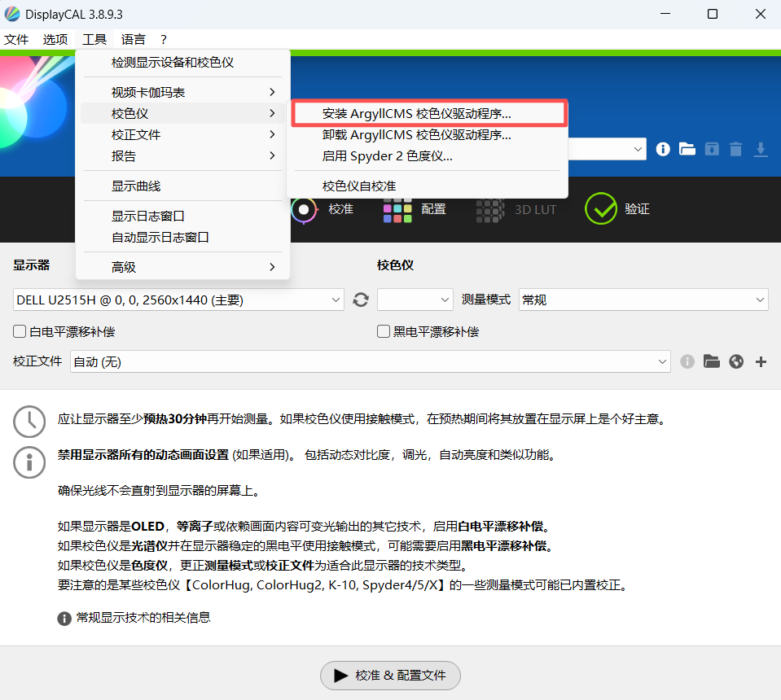This screenshot has width=781, height=700.
Task: Open the 文件 menu
Action: pos(16,39)
